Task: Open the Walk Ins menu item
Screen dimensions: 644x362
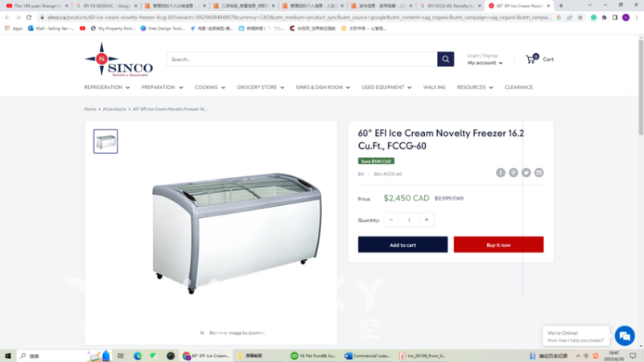Action: coord(434,88)
